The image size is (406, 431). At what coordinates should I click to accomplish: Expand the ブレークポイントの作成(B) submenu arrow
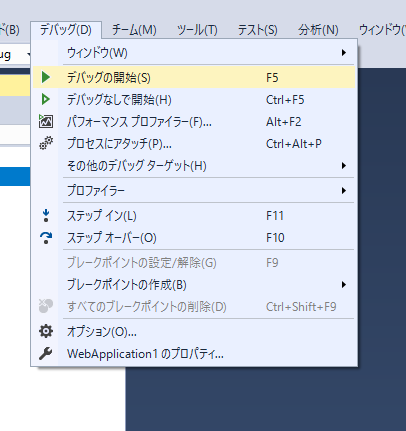click(x=344, y=285)
